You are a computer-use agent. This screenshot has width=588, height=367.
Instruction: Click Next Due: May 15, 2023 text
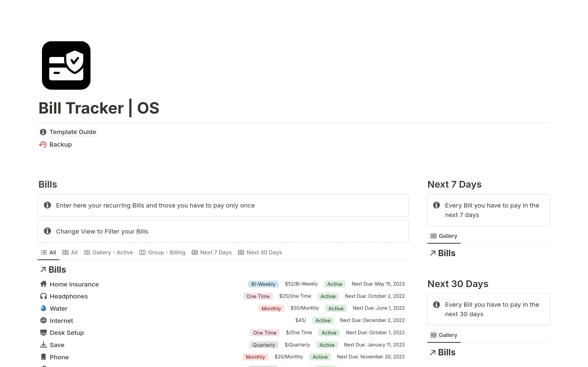click(378, 284)
